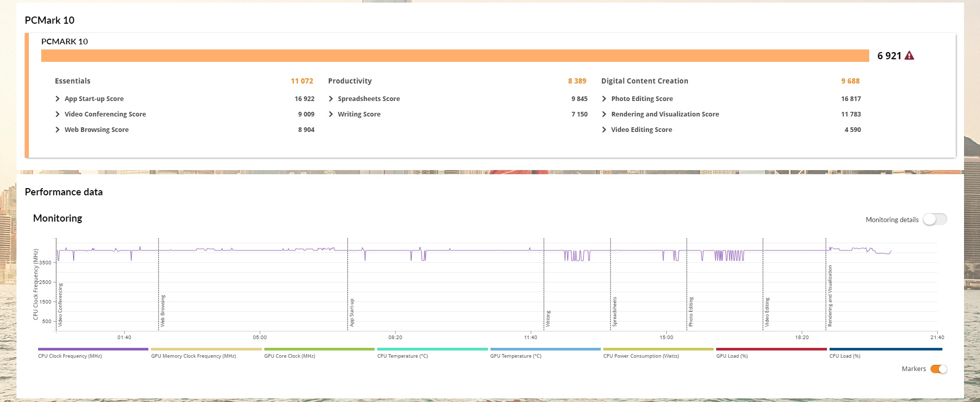Click the Productivity heading
The width and height of the screenshot is (980, 402).
point(350,81)
